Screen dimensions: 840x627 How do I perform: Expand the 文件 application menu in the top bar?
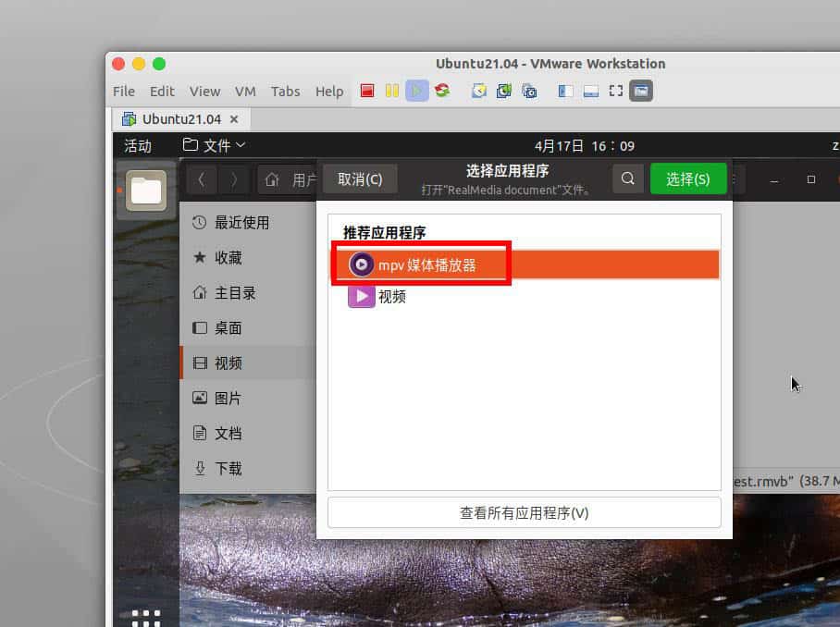[x=214, y=145]
